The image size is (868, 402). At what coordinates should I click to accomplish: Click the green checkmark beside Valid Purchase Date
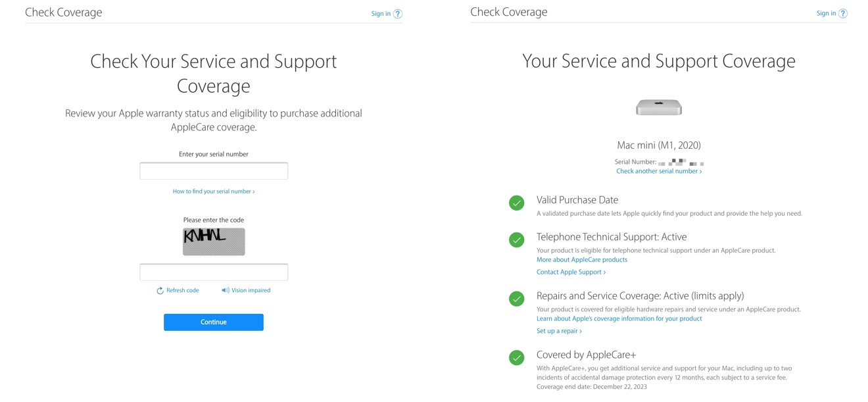coord(517,203)
